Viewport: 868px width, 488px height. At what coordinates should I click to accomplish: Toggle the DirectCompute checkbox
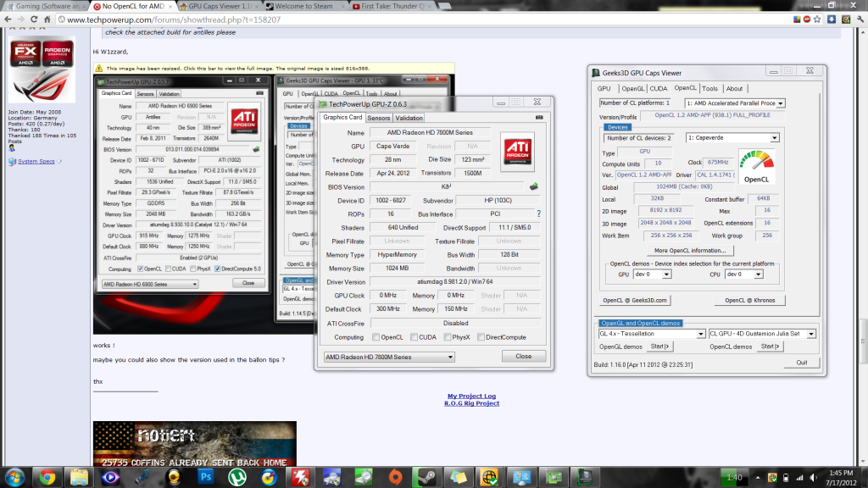(482, 337)
